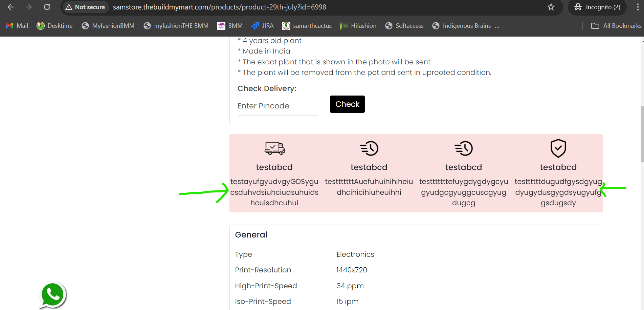
Task: Click the browser Forward arrow
Action: pos(29,7)
